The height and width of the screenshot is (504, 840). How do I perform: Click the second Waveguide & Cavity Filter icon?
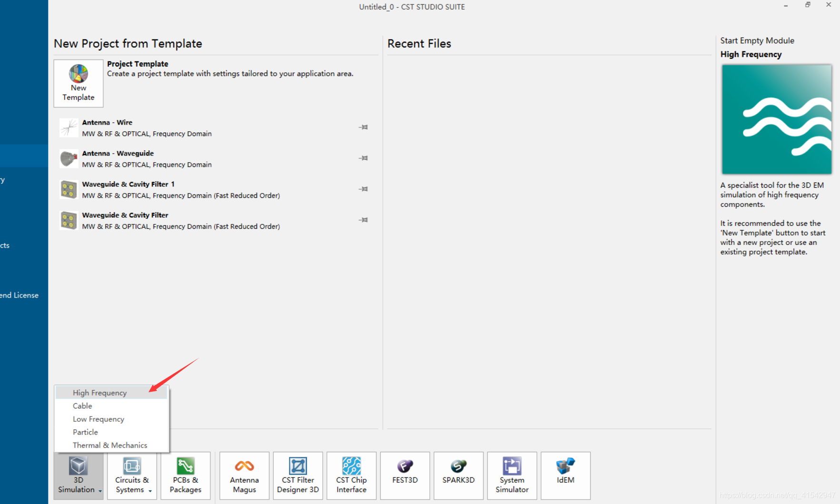pyautogui.click(x=69, y=221)
